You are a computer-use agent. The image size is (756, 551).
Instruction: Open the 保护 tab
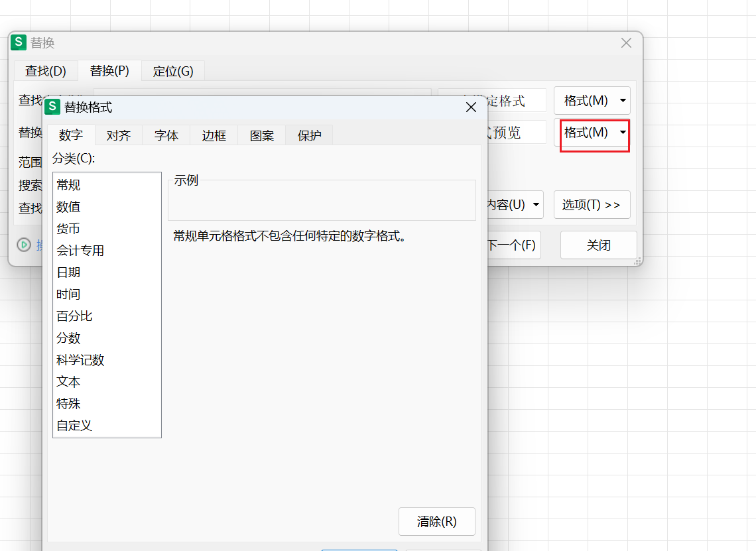pos(310,135)
